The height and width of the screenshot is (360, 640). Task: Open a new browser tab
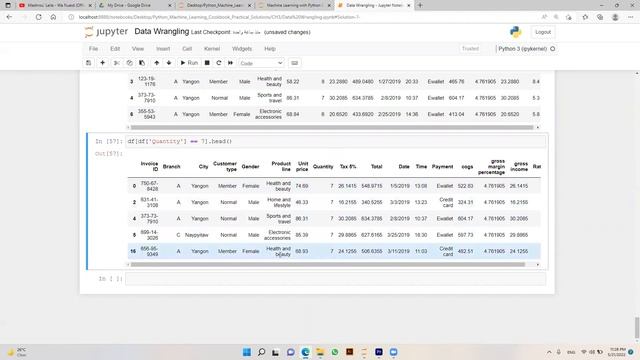(x=420, y=5)
